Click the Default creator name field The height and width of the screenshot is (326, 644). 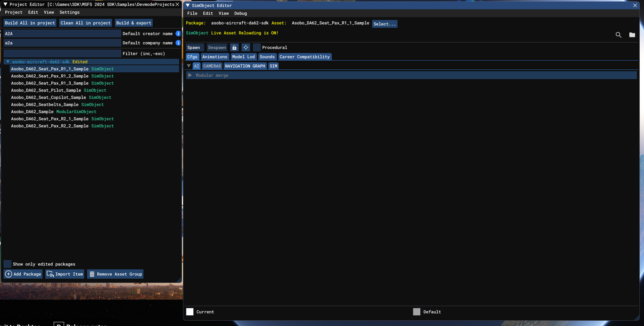(x=62, y=33)
